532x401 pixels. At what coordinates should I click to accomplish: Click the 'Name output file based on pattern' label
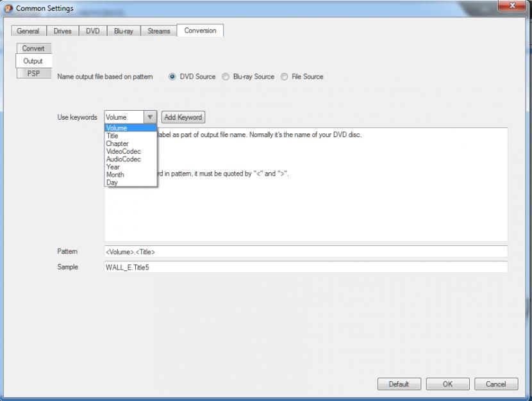105,77
